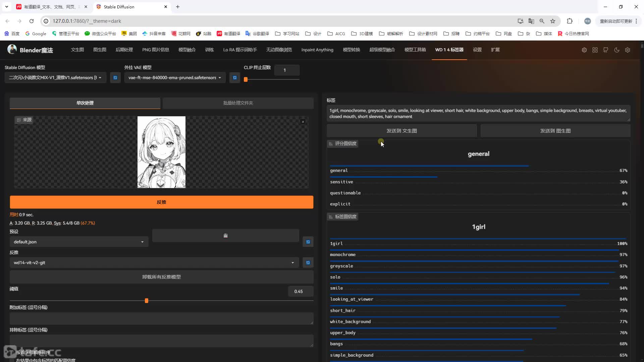Image resolution: width=644 pixels, height=362 pixels.
Task: Click the install app icon in address bar
Action: (x=521, y=21)
